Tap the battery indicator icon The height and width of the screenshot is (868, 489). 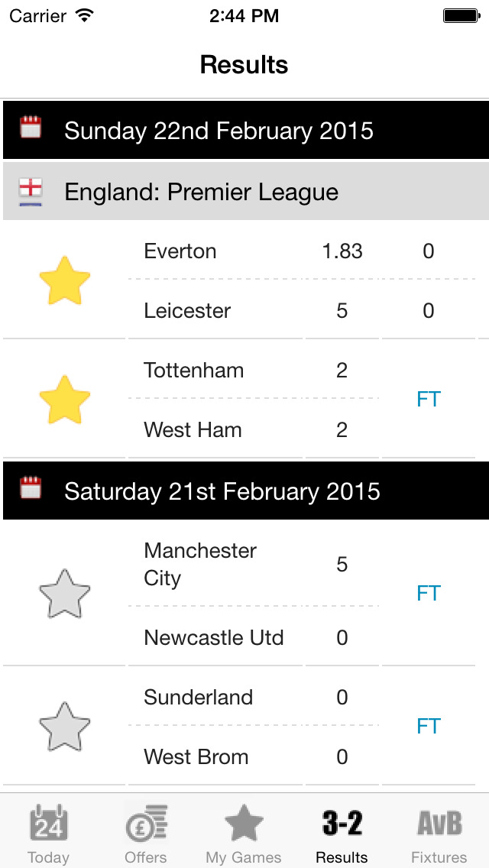461,16
